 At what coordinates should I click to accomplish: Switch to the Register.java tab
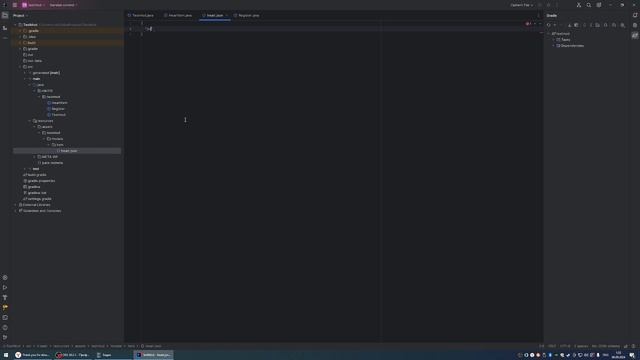247,16
